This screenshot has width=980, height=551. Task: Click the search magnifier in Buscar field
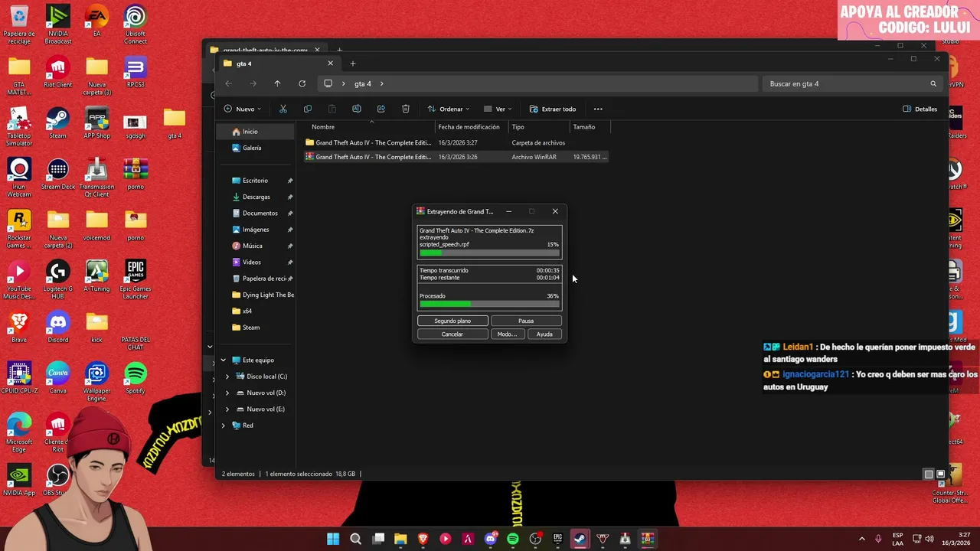pyautogui.click(x=933, y=83)
